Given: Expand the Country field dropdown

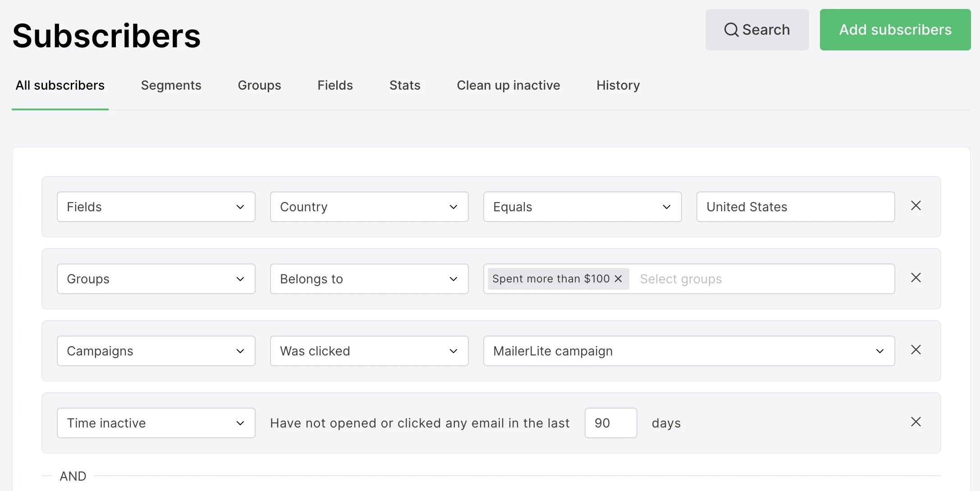Looking at the screenshot, I should coord(369,207).
